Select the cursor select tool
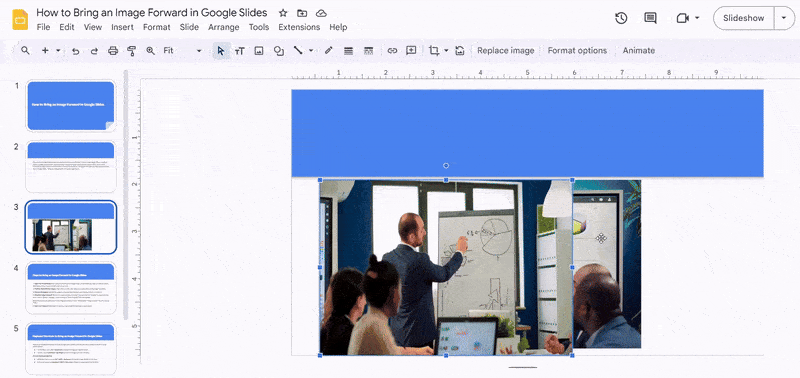Image resolution: width=800 pixels, height=378 pixels. click(220, 51)
